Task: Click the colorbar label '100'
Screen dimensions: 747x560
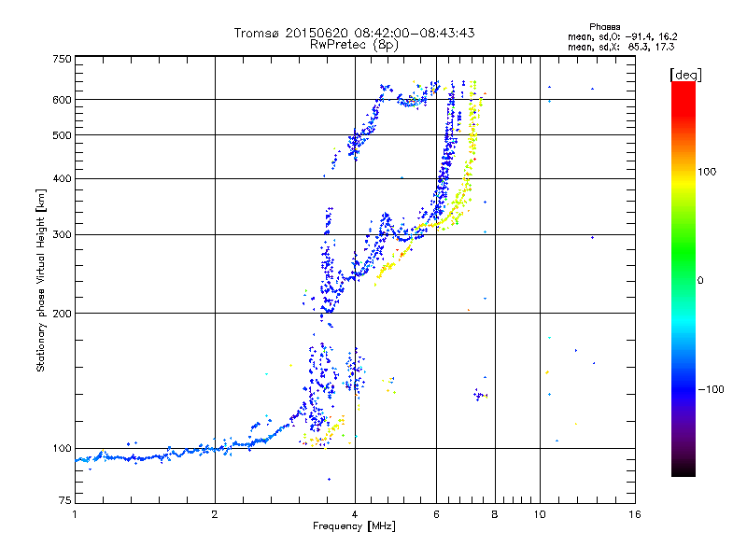Action: tap(707, 172)
